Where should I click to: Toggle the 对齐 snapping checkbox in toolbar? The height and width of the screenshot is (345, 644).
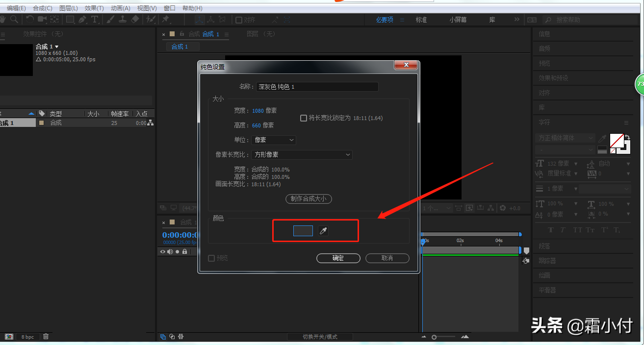pos(239,20)
